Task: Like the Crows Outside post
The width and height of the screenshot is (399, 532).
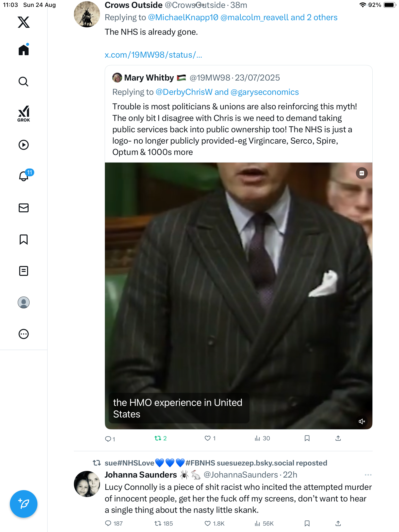Action: (x=208, y=438)
